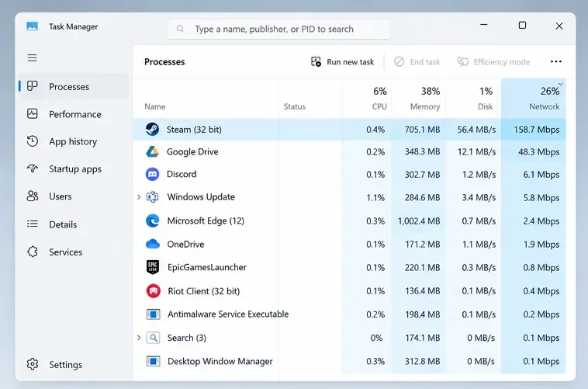Click the 198.4 MB memory value

(x=422, y=314)
